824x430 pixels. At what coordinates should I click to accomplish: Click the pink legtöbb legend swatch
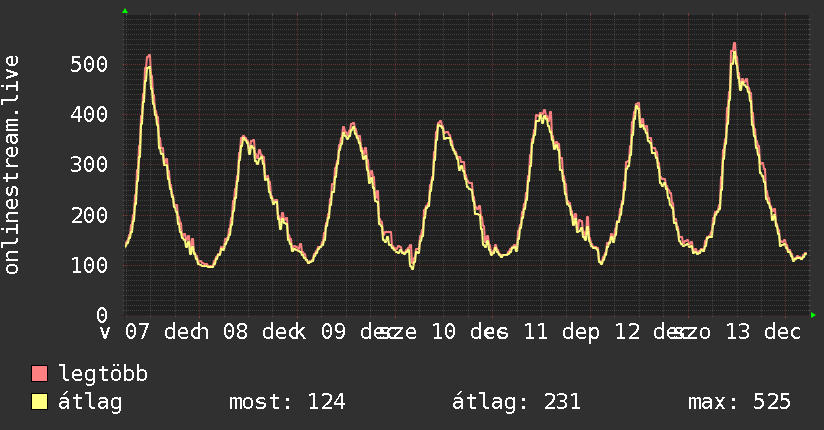39,374
